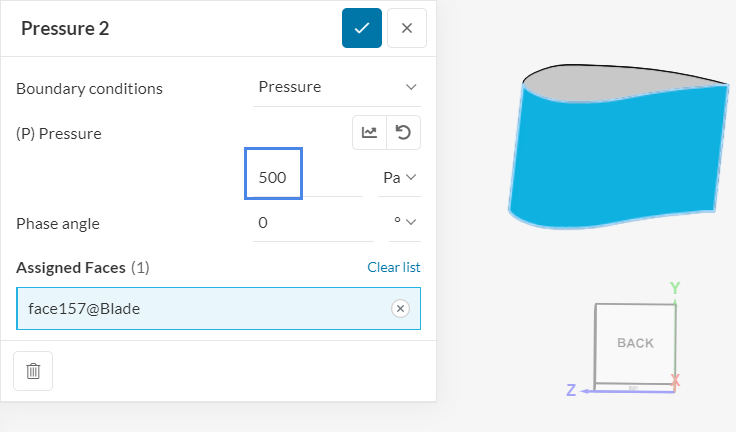Click the BACK face of the orientation cube

pos(635,343)
